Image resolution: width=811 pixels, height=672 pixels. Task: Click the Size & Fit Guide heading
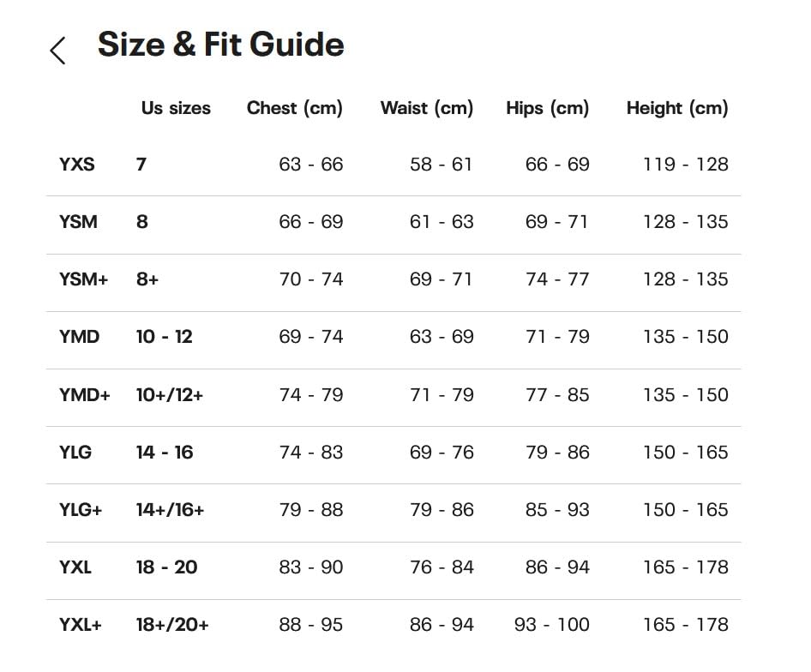[220, 45]
